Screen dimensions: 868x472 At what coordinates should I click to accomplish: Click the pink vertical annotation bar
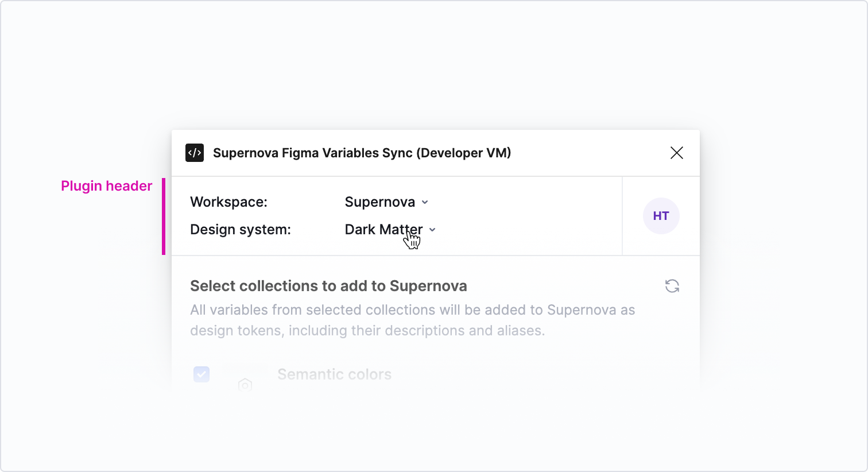pyautogui.click(x=164, y=216)
